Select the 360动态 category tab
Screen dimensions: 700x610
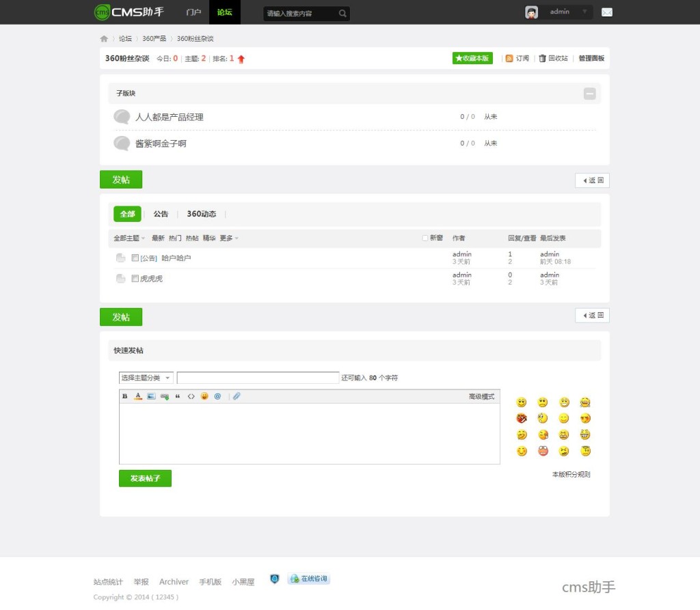(202, 214)
